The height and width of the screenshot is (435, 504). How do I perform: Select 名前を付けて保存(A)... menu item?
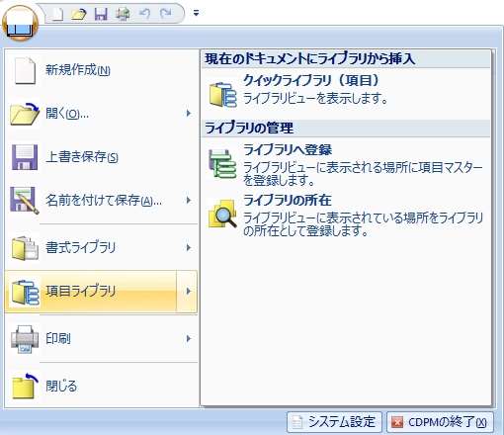[x=101, y=201]
